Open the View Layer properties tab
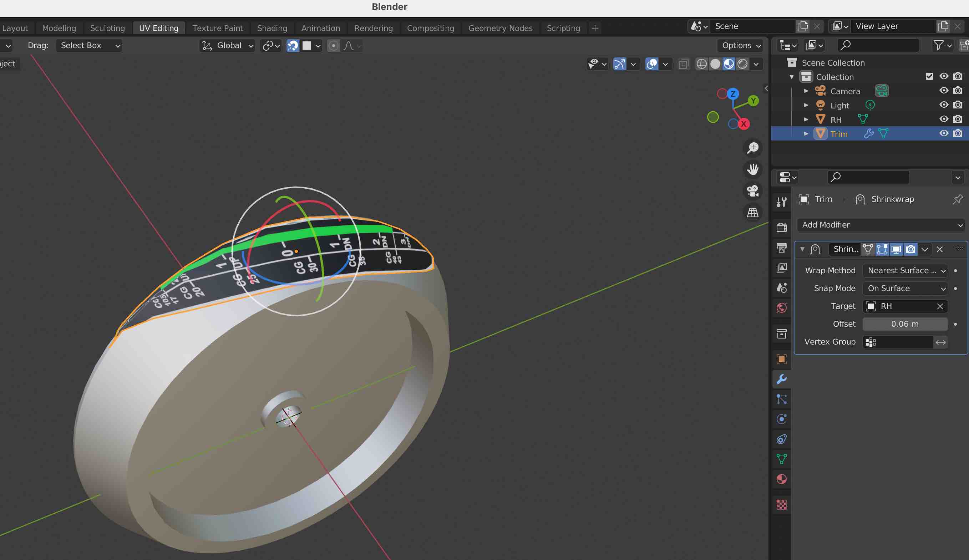 (781, 268)
